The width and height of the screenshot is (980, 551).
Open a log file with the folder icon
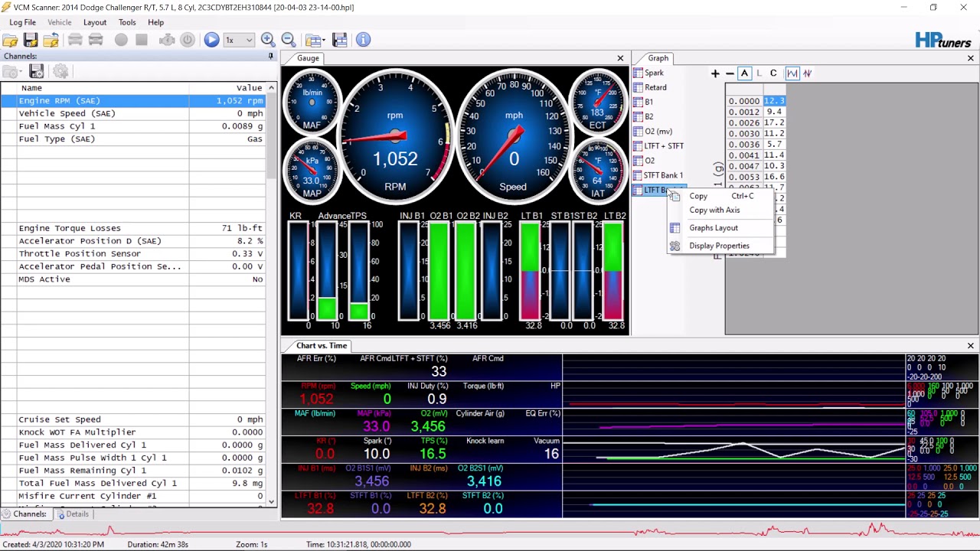coord(11,40)
